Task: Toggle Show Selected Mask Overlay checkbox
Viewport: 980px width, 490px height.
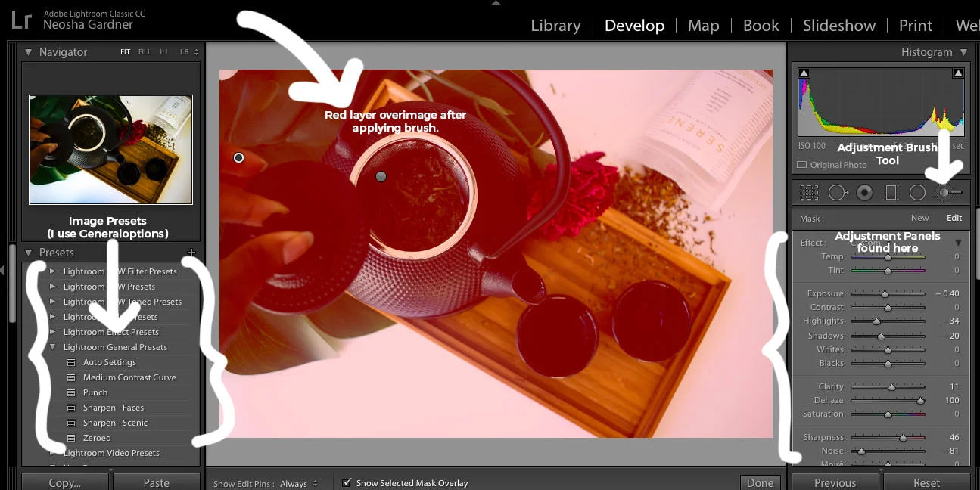Action: [347, 482]
